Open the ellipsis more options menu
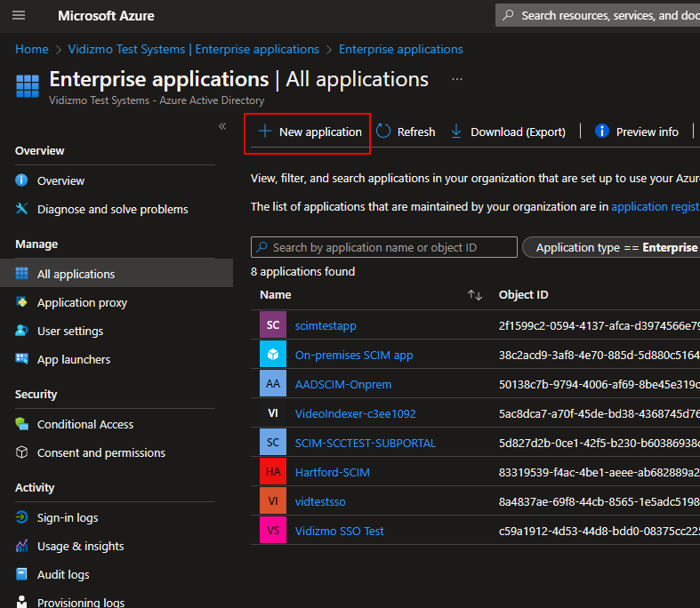 [x=457, y=79]
